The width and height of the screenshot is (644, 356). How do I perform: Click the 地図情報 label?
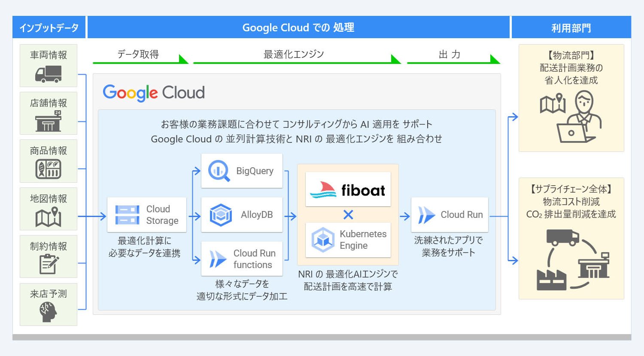(x=49, y=199)
